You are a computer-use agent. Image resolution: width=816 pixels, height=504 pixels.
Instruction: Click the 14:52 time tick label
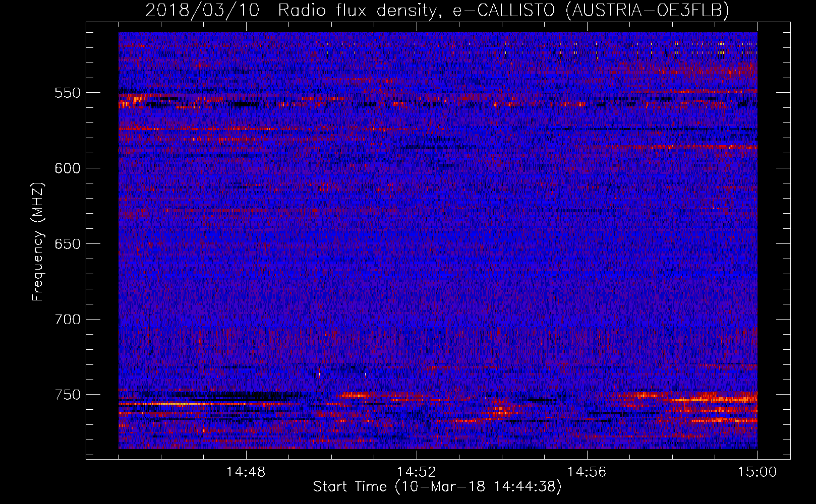[417, 472]
